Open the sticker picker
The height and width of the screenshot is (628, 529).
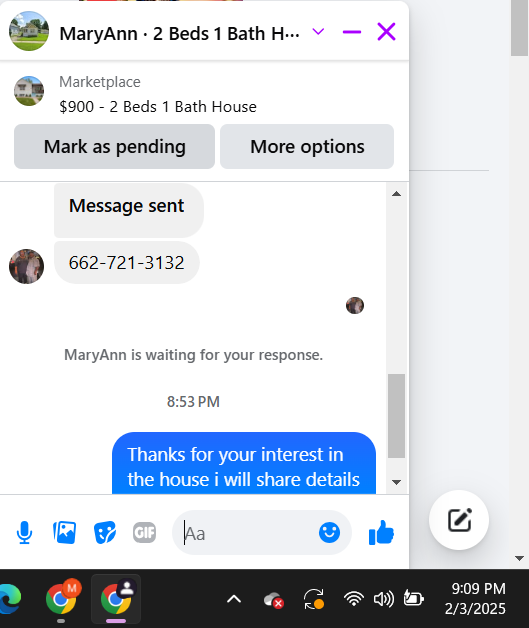pyautogui.click(x=105, y=533)
